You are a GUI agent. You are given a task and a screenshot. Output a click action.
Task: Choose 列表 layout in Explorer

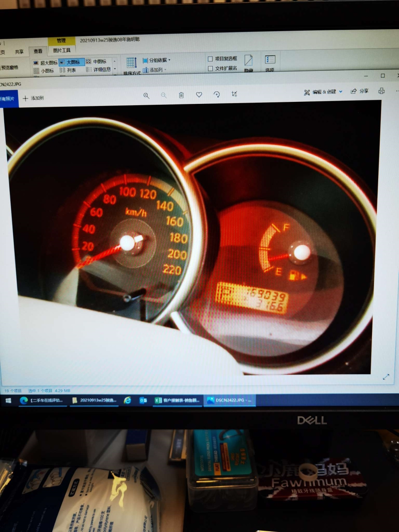pos(69,70)
